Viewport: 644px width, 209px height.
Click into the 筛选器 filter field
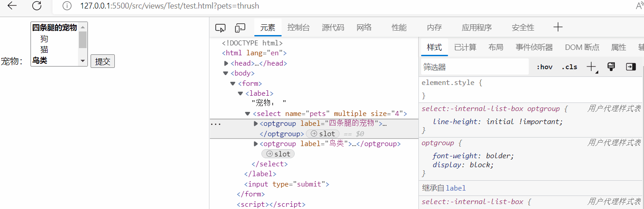pos(475,67)
